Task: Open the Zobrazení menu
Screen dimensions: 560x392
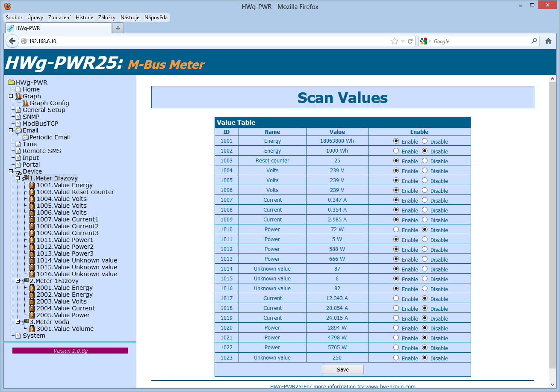Action: [59, 18]
